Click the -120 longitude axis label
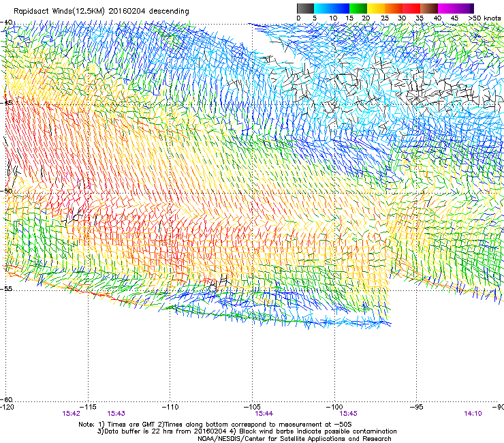 [7, 407]
